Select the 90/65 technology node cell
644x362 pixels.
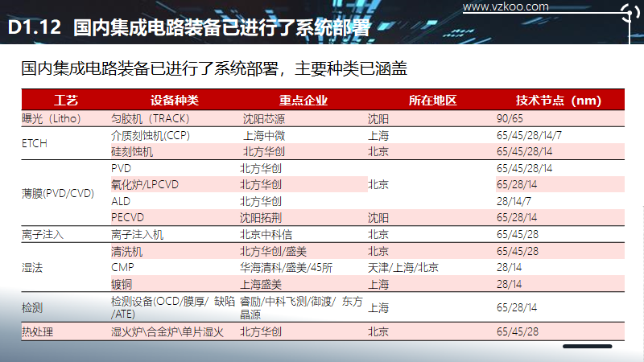[510, 118]
